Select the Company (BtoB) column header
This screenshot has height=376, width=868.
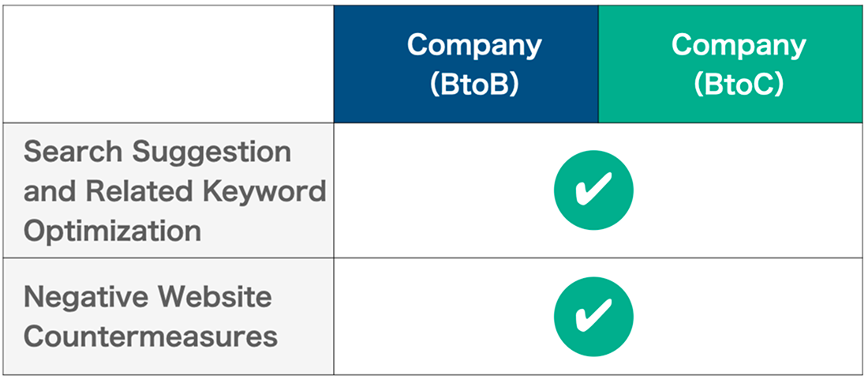point(466,64)
